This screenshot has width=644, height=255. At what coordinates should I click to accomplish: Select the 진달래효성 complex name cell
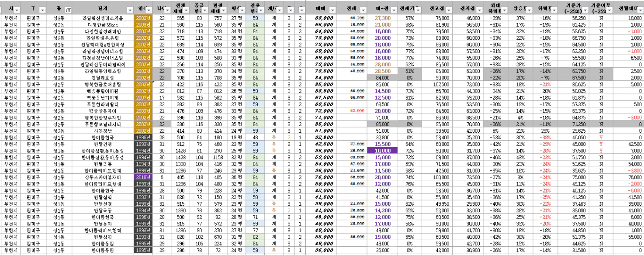103,78
